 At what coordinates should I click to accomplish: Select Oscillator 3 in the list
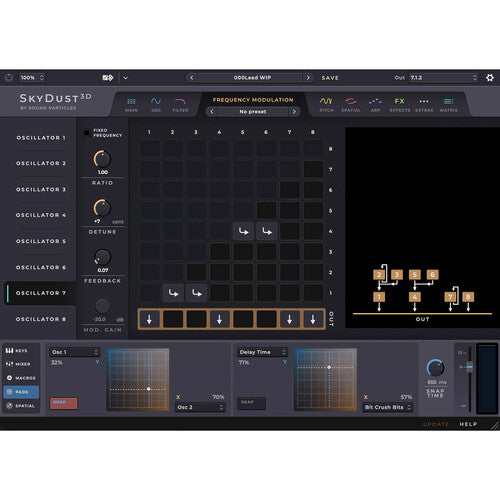point(41,189)
